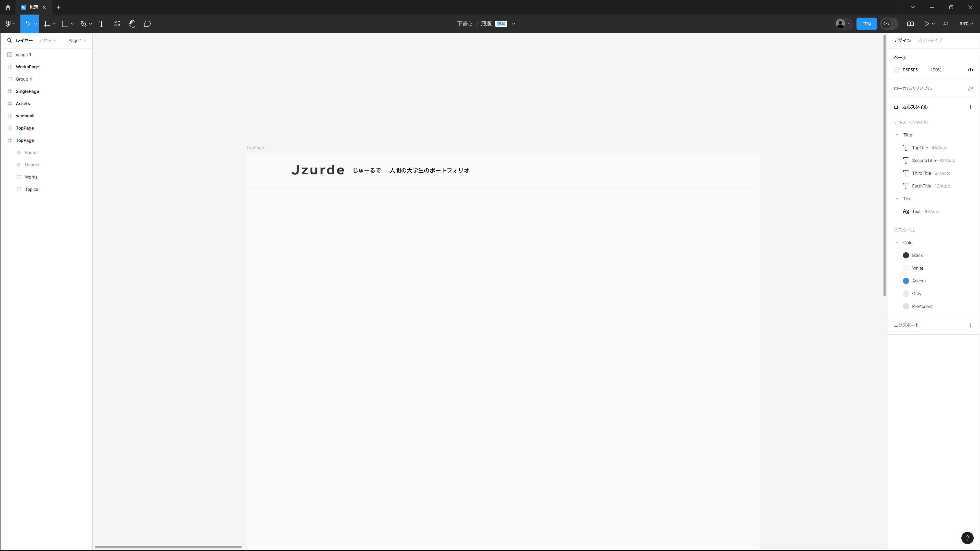Open the Resources (components) tool
Image resolution: width=980 pixels, height=551 pixels.
(x=117, y=23)
